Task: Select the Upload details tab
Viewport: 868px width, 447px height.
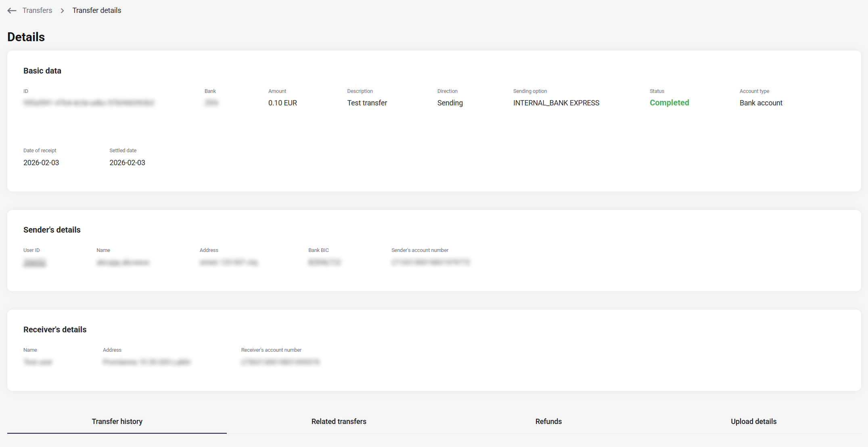Action: [x=753, y=421]
